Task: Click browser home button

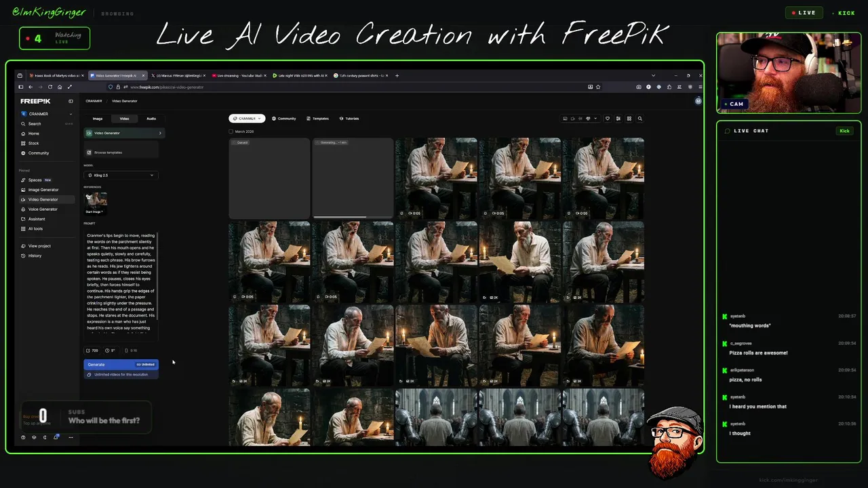Action: click(x=60, y=87)
